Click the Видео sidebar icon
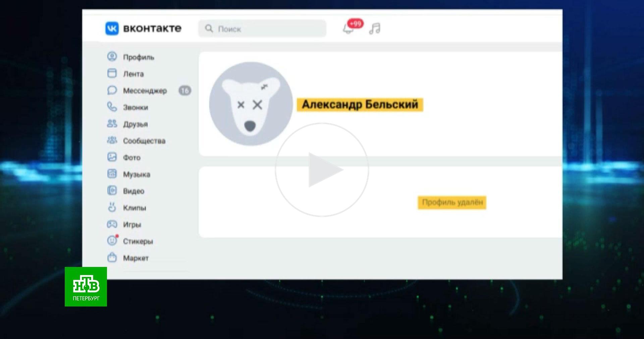This screenshot has width=644, height=339. point(112,190)
